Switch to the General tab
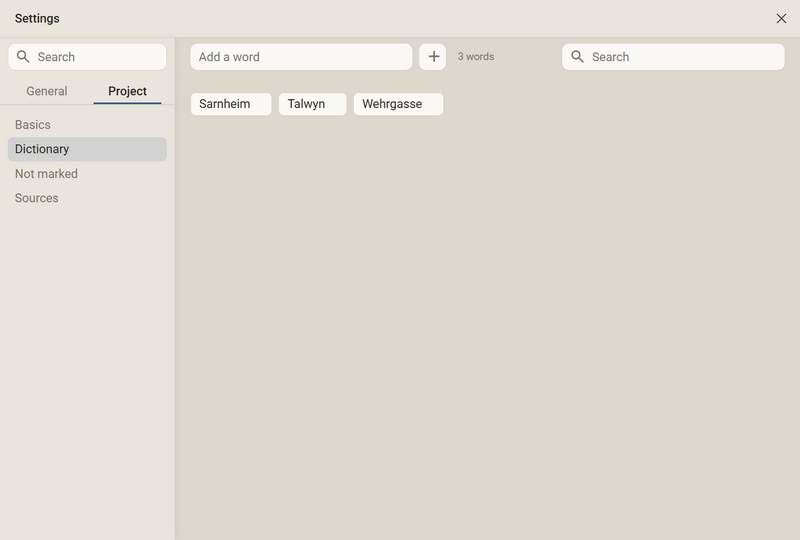800x540 pixels. 47,91
